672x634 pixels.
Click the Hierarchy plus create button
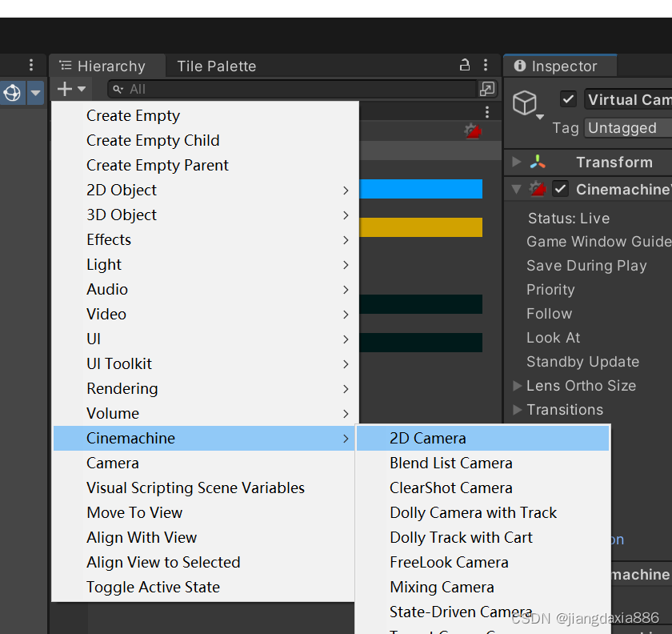(65, 89)
